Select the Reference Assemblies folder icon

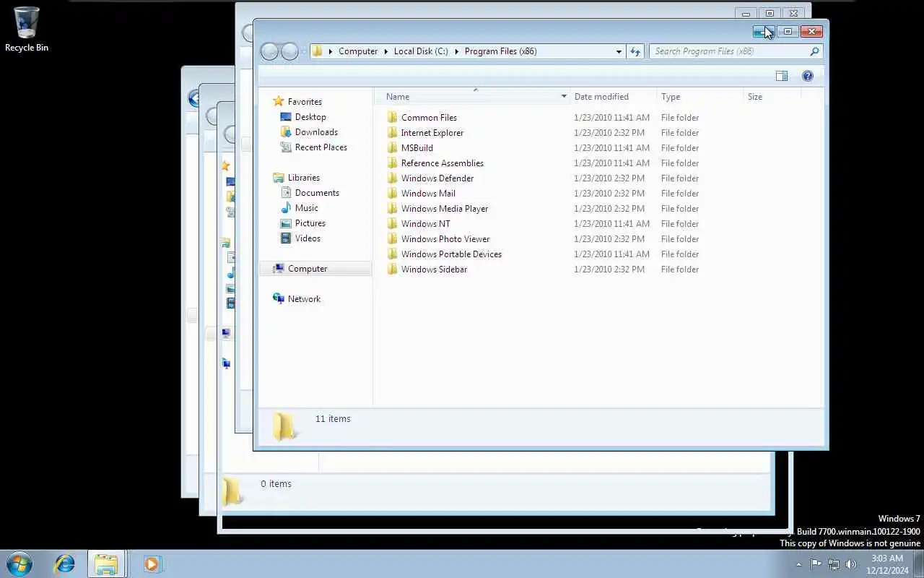tap(392, 163)
